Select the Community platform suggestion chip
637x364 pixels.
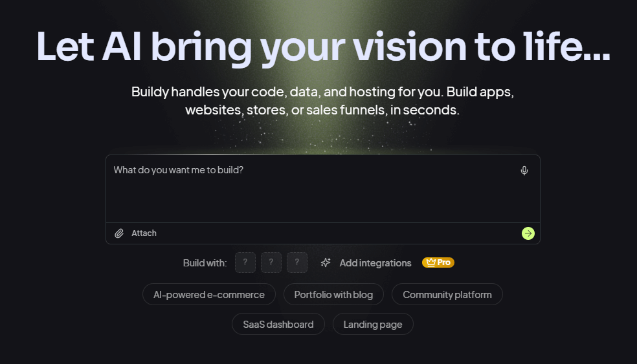tap(447, 294)
